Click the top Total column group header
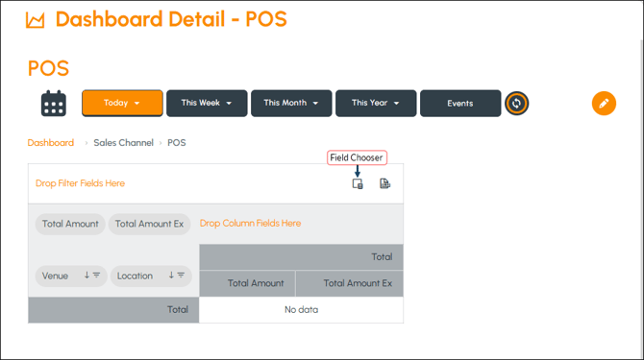The height and width of the screenshot is (360, 644). pyautogui.click(x=301, y=257)
